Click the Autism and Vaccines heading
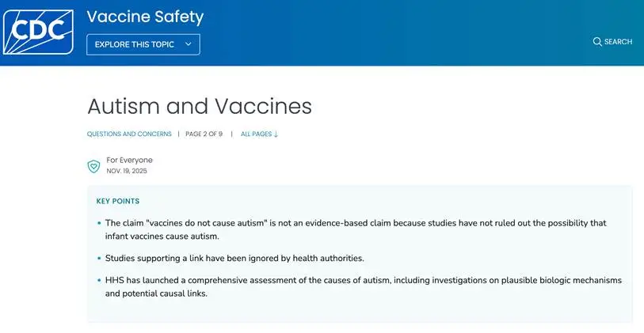 [200, 106]
